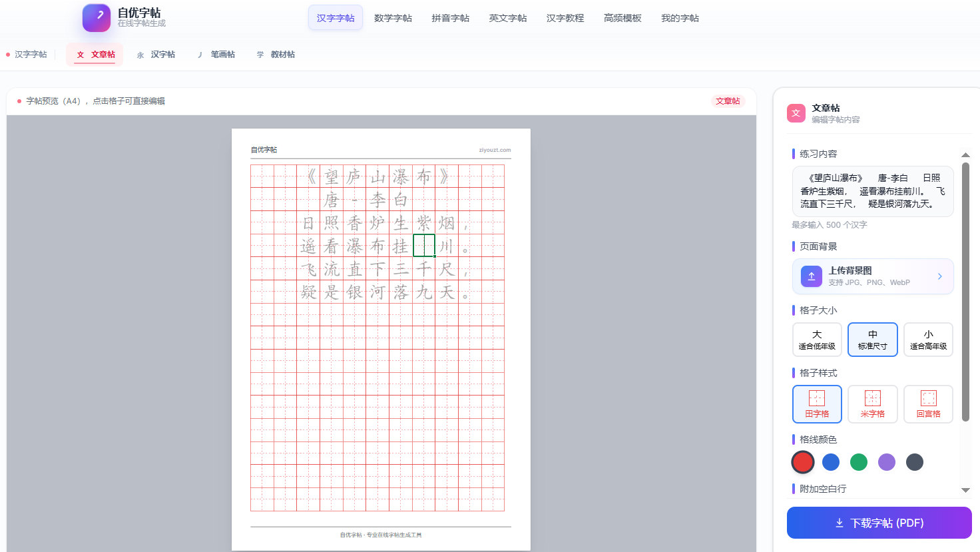Click the download icon in 下载字帖 button
Image resolution: width=980 pixels, height=552 pixels.
tap(840, 523)
